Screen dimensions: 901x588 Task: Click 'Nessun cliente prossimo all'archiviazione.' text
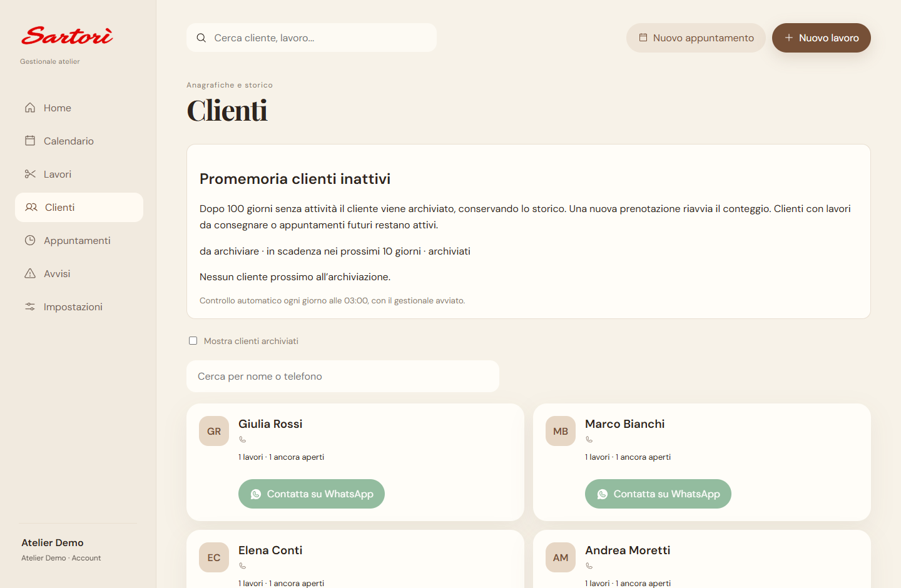point(295,276)
